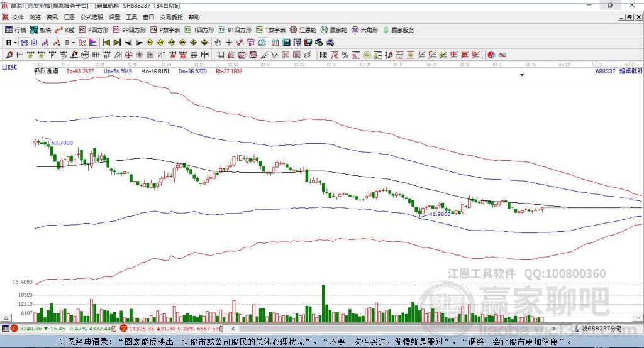This screenshot has width=644, height=348.
Task: Expand the 日 period dropdown arrow
Action: (x=15, y=43)
